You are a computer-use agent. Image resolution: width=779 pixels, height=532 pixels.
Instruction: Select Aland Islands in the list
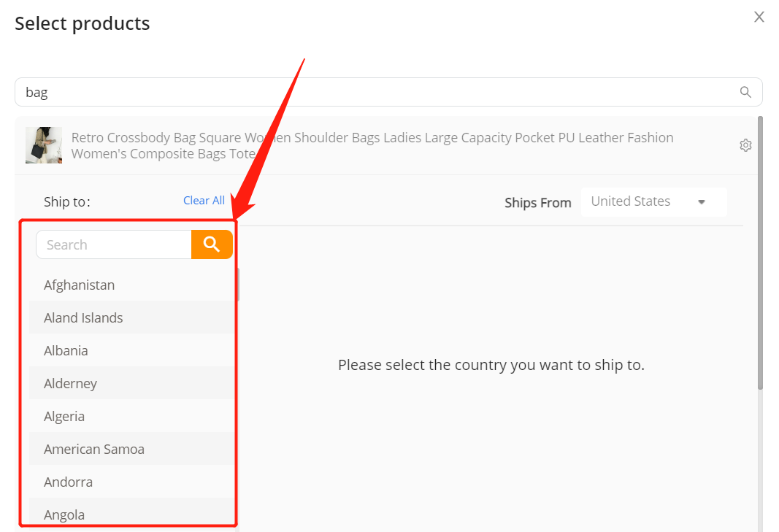tap(131, 317)
